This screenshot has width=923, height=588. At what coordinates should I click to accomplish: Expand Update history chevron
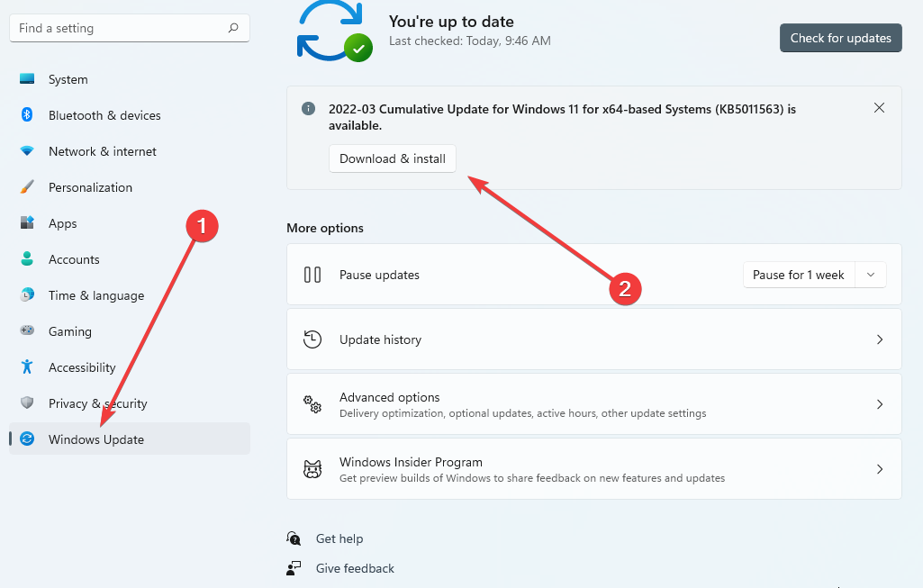pyautogui.click(x=880, y=339)
